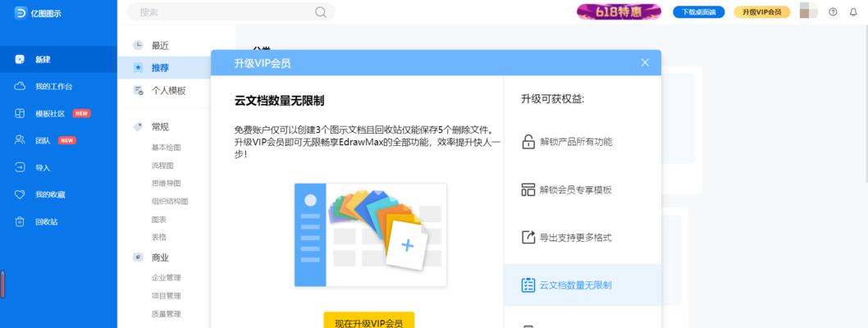
Task: Select 图表 in category list
Action: click(159, 220)
